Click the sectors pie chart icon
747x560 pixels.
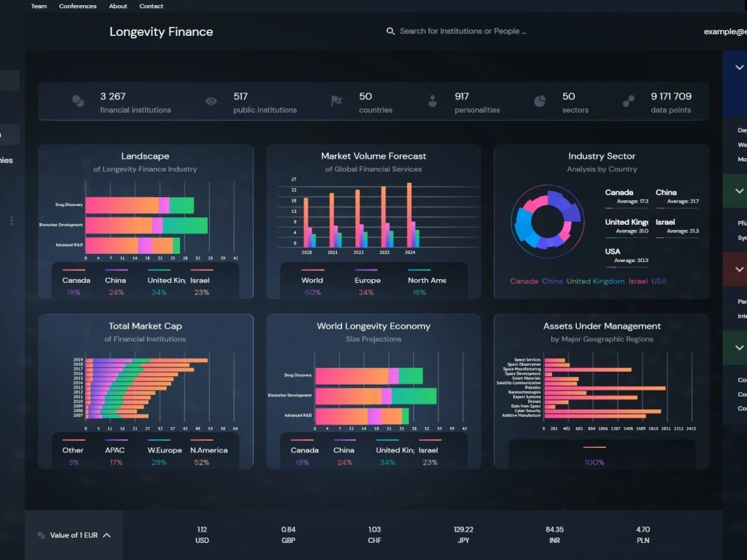pos(540,101)
